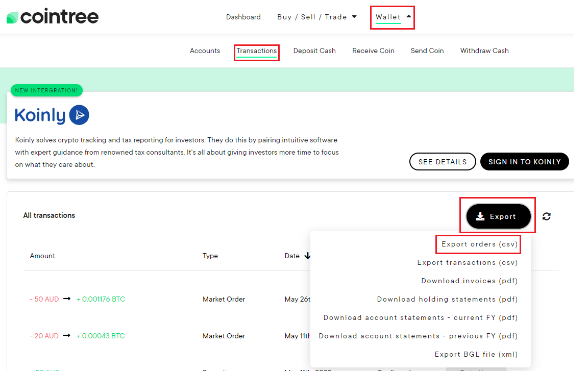The image size is (588, 371).
Task: Click the NEW INTERGRATION! badge
Action: 46,90
